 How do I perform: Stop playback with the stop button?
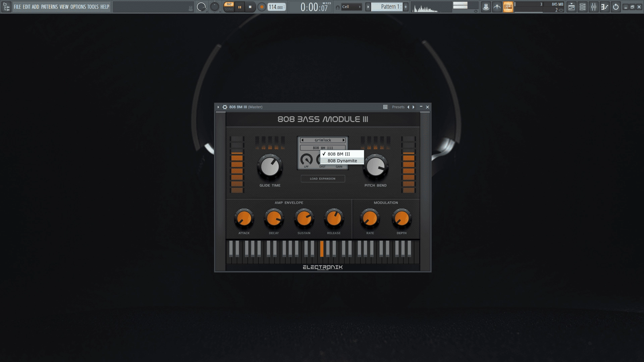click(x=250, y=7)
